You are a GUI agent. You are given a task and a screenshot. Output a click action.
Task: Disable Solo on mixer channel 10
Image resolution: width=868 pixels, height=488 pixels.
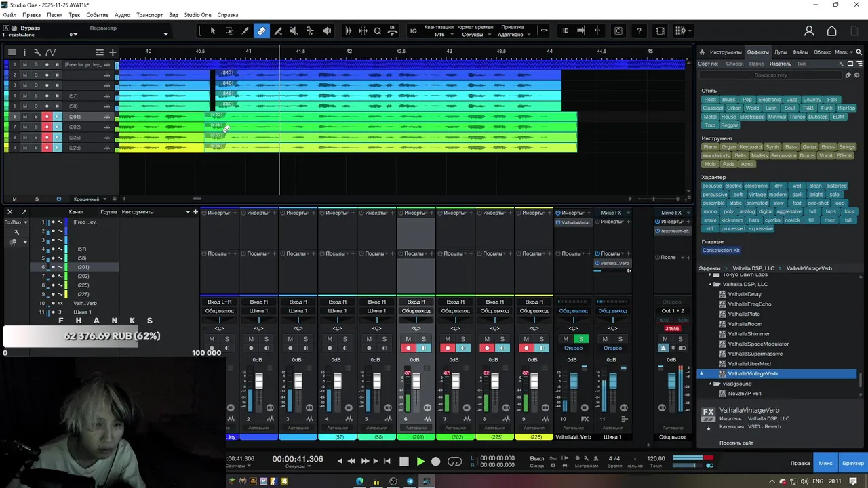coord(580,339)
